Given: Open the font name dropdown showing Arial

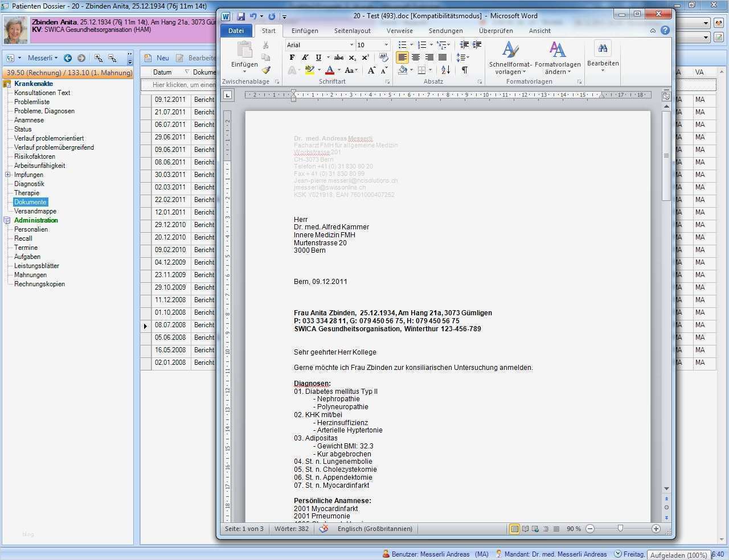Looking at the screenshot, I should point(351,45).
